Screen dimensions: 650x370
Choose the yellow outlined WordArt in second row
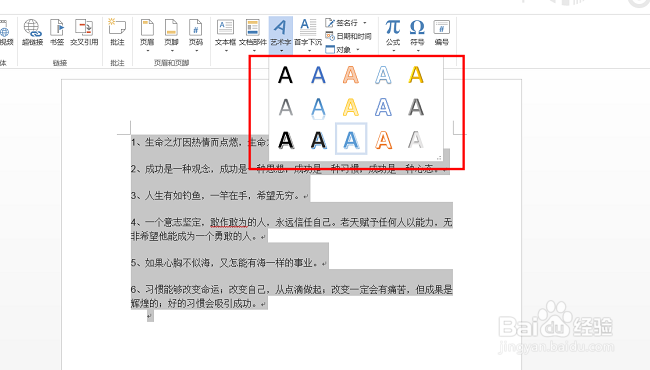351,108
